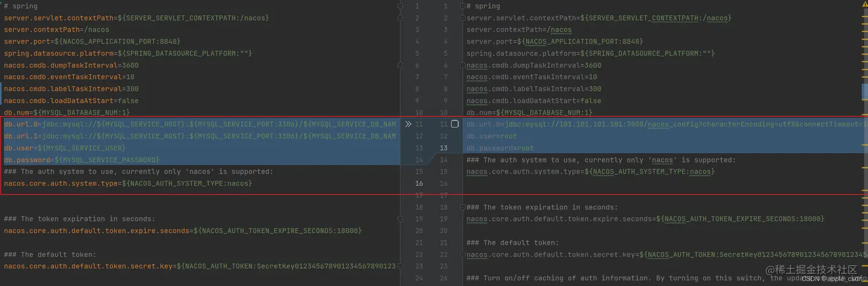Click right line 'db.user=root'
The width and height of the screenshot is (868, 286).
point(491,136)
